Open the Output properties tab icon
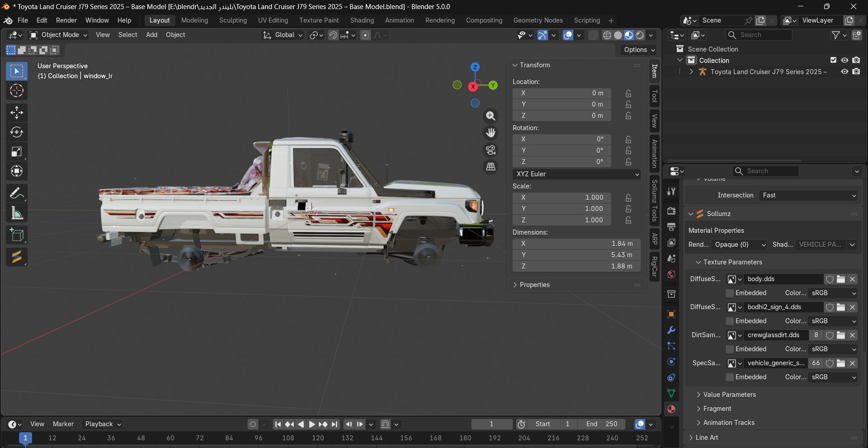Image resolution: width=868 pixels, height=448 pixels. point(671,226)
